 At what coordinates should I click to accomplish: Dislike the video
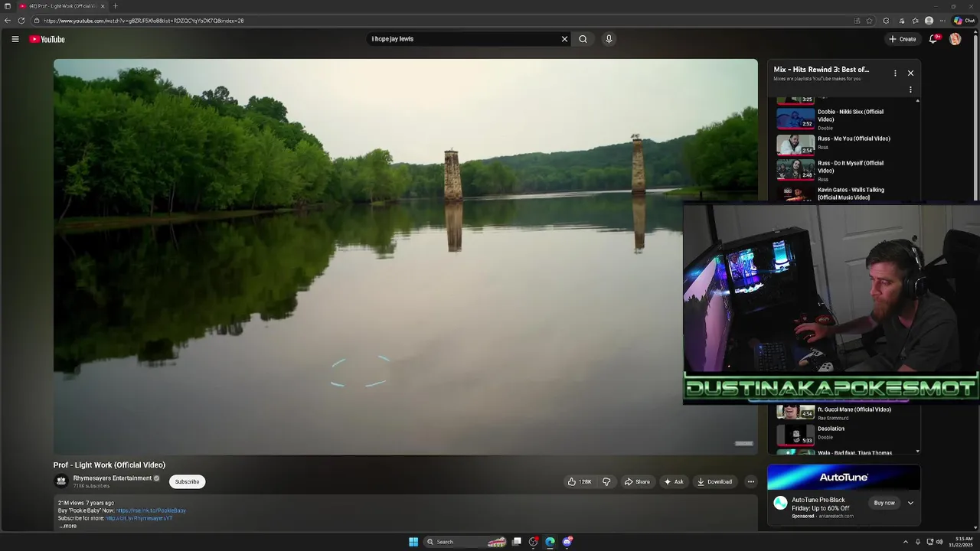606,481
